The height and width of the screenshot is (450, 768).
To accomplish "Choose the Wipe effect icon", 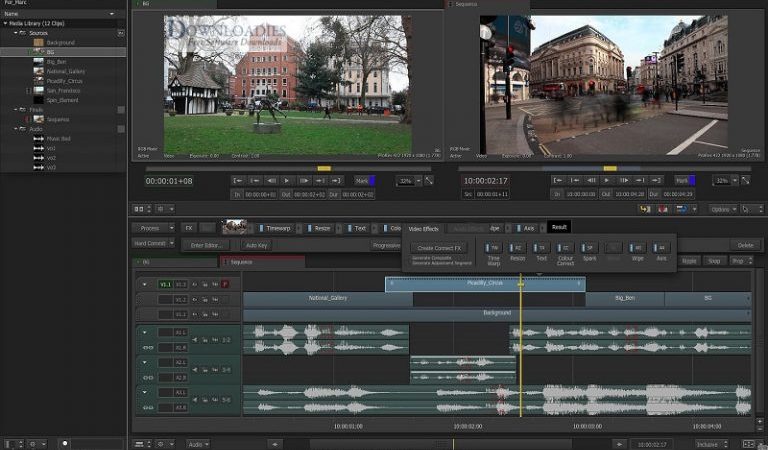I will pyautogui.click(x=637, y=248).
